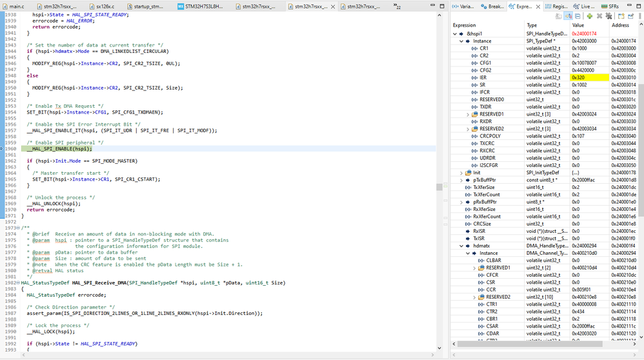
Task: Select the CFG1 register row
Action: (484, 63)
